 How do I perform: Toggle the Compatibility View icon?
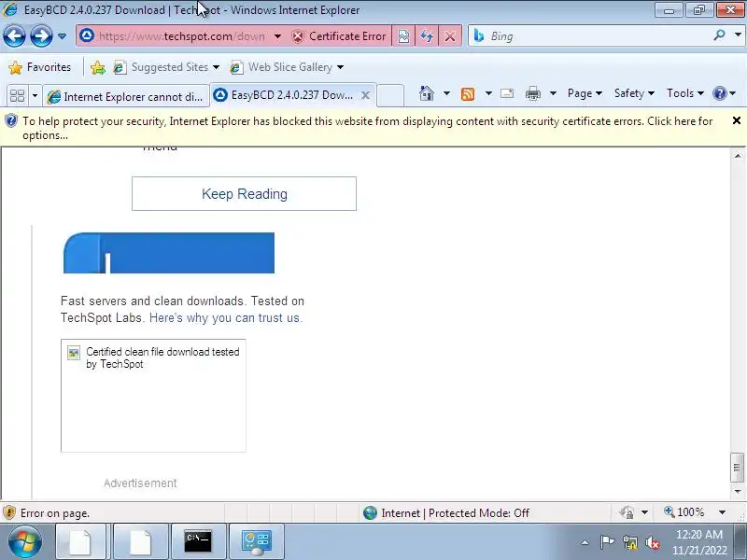[403, 36]
